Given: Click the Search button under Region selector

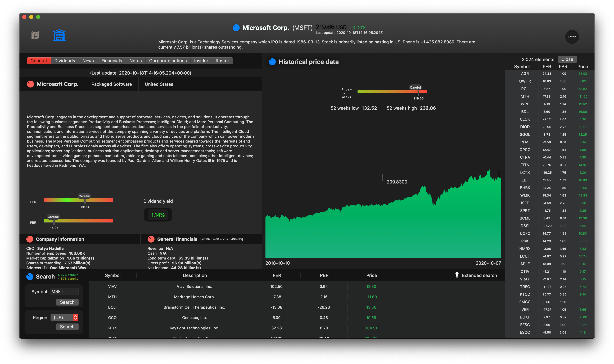Looking at the screenshot, I should point(67,327).
